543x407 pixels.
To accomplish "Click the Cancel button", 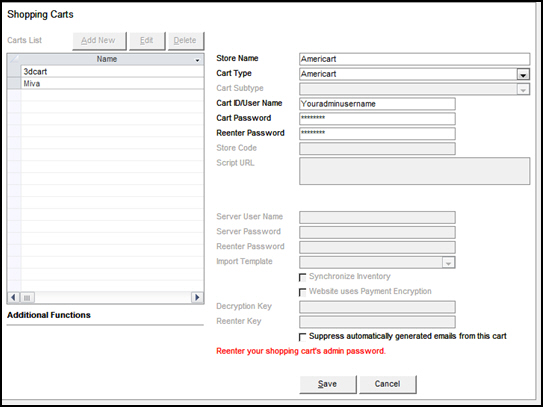I will coord(387,384).
